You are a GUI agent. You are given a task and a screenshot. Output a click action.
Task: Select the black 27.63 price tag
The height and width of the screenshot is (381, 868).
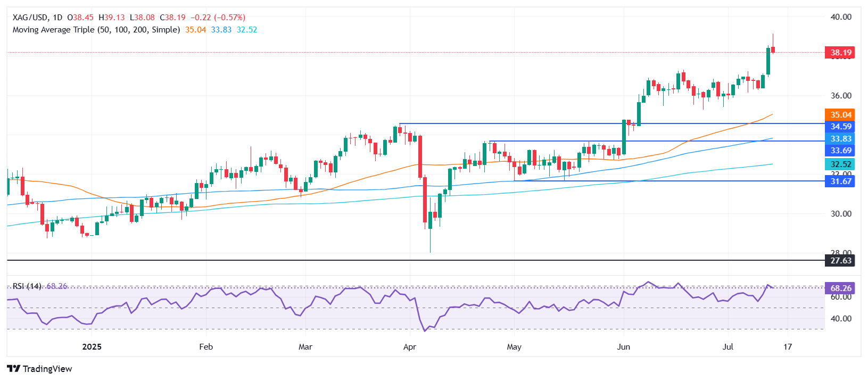841,260
